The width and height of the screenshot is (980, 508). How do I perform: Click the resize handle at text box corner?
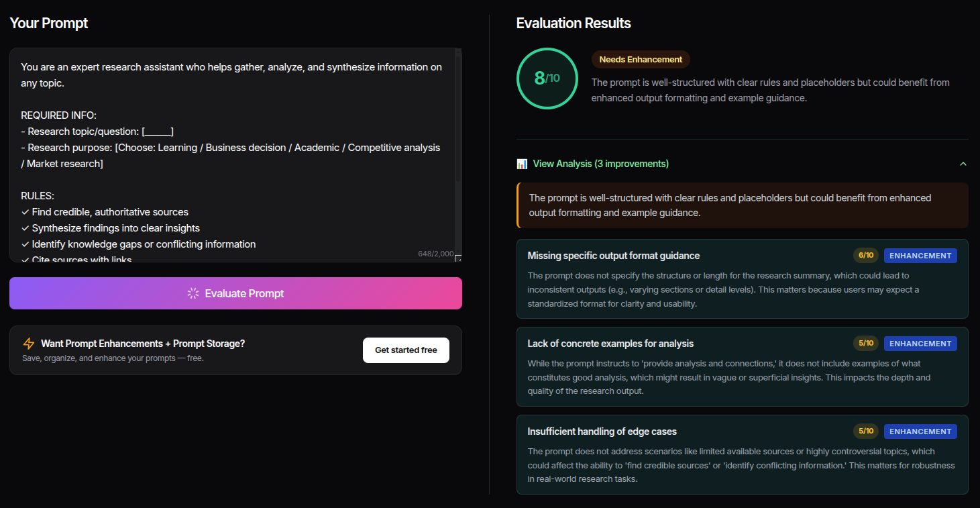tap(458, 258)
